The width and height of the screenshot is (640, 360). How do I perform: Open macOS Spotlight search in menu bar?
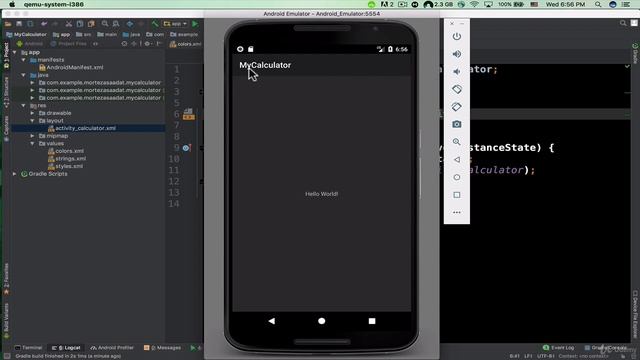[x=598, y=4]
